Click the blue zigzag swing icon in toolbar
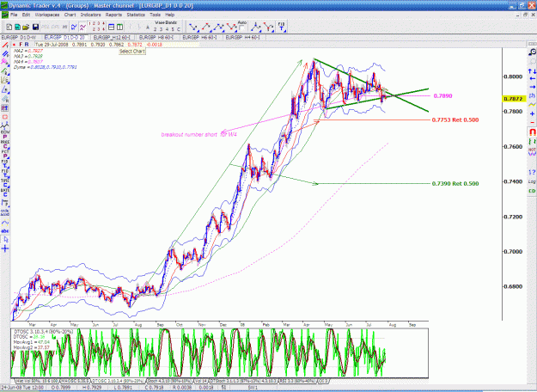Screen dimensions: 537x392 (x=74, y=27)
